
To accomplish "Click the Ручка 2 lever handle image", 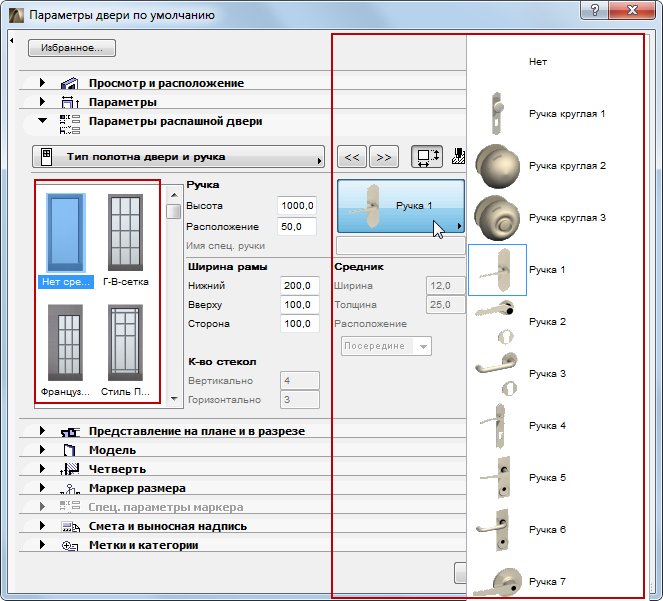I will [x=496, y=321].
